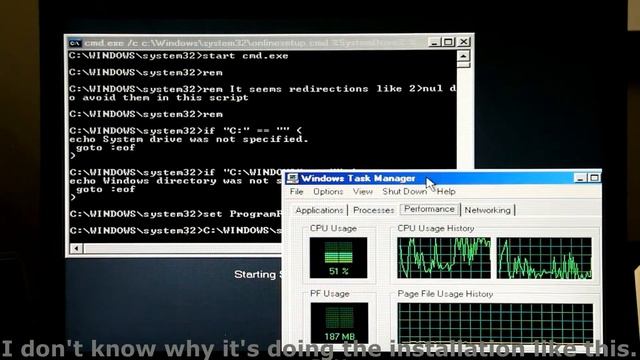Switch to the Processes tab
The height and width of the screenshot is (360, 640).
coord(373,210)
